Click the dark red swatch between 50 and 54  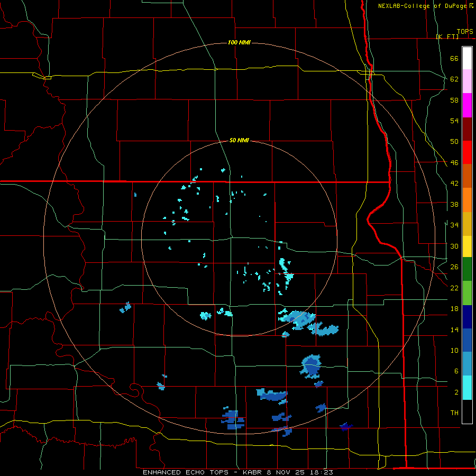[x=467, y=129]
